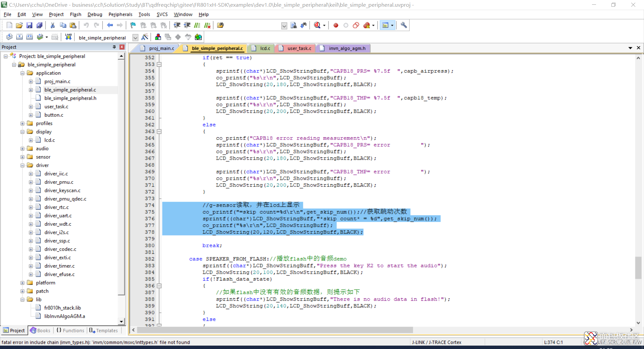Viewport: 644px width, 349px height.
Task: Open Options for Target magic wand icon
Action: (x=145, y=37)
